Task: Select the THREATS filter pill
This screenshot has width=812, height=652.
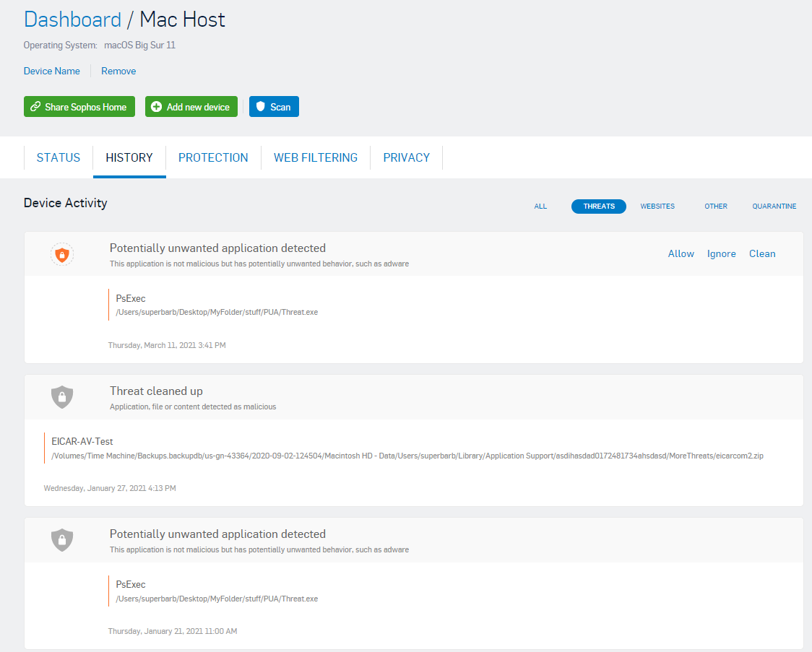Action: click(598, 207)
